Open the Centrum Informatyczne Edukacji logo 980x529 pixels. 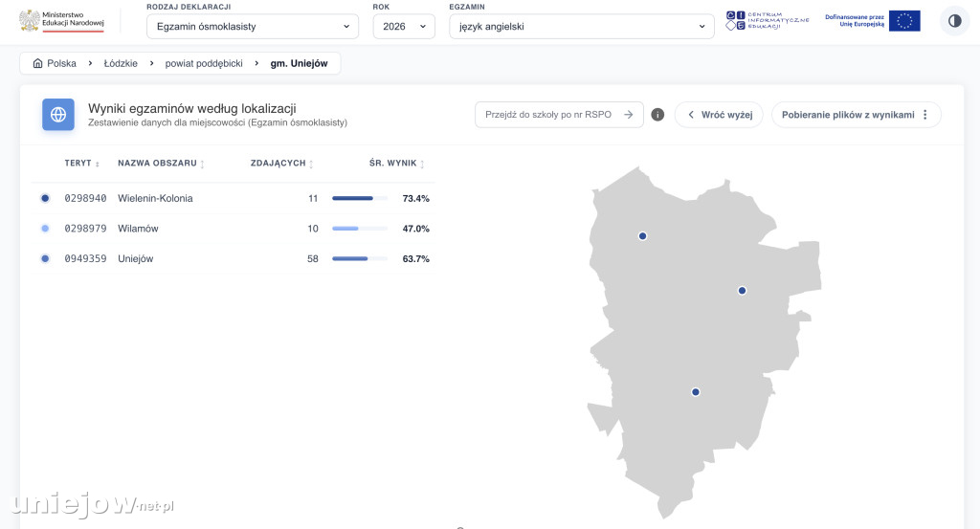tap(768, 21)
